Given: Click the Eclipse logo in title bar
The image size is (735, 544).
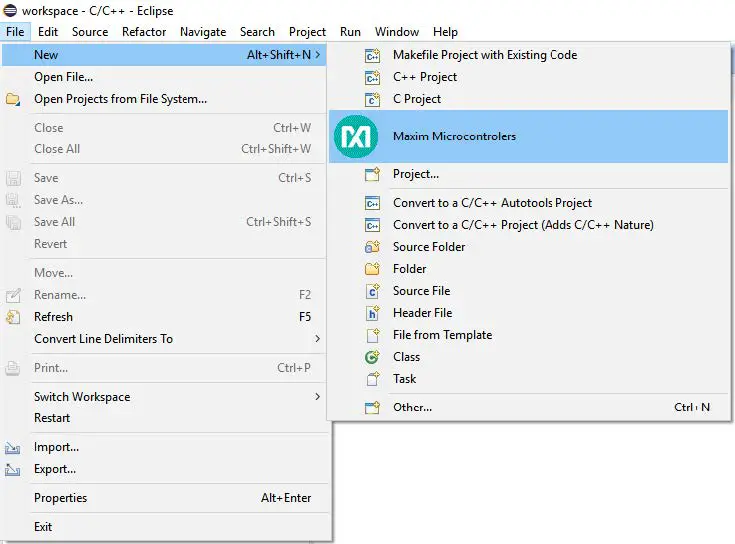Looking at the screenshot, I should coord(10,10).
